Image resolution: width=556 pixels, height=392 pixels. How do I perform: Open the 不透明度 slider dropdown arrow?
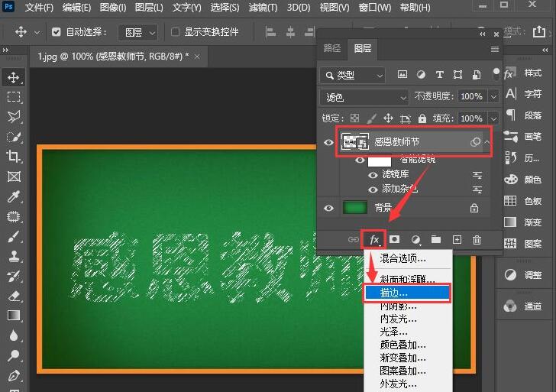tap(493, 96)
